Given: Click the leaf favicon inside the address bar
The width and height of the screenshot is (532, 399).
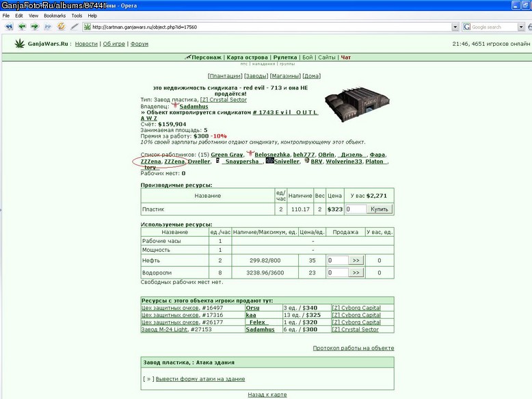Looking at the screenshot, I should (x=88, y=27).
